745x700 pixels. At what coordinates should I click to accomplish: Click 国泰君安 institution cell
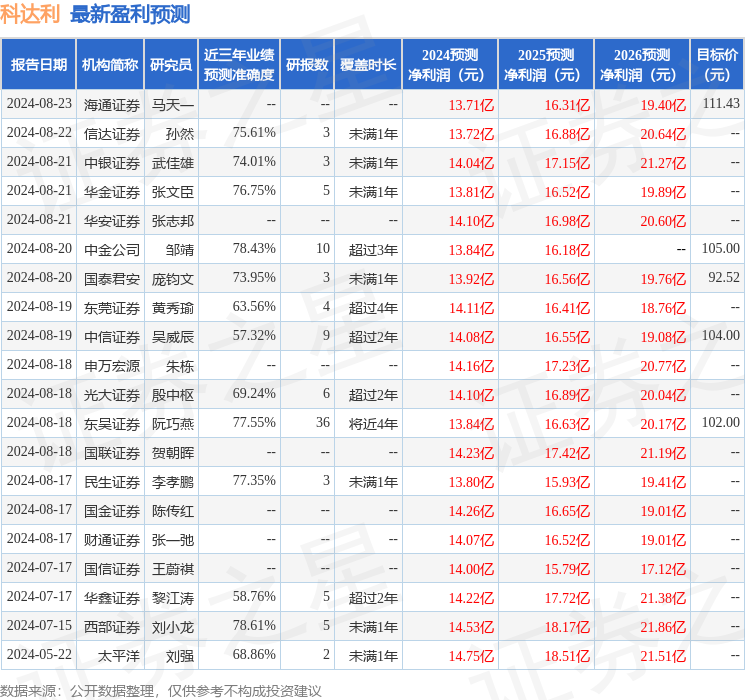point(112,279)
